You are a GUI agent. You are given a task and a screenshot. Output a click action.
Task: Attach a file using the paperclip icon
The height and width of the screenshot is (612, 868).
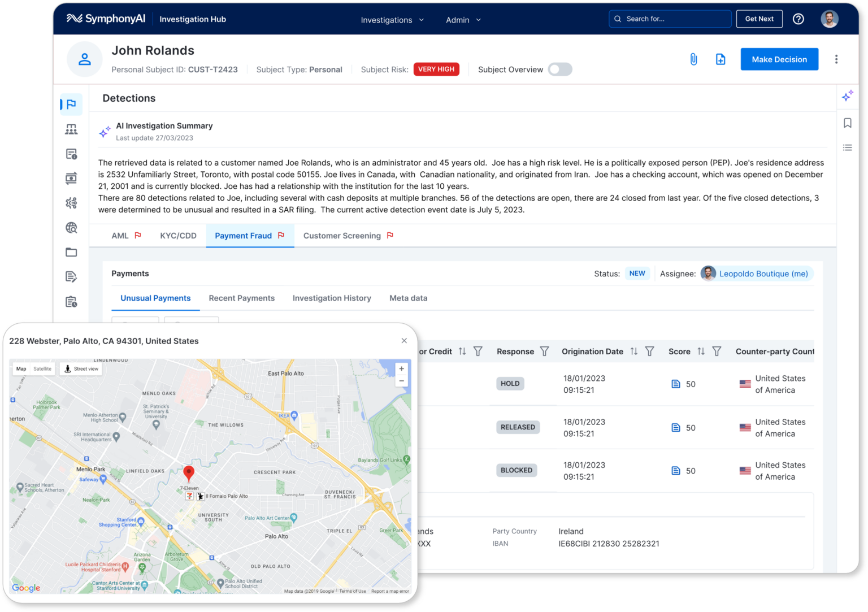(x=693, y=59)
